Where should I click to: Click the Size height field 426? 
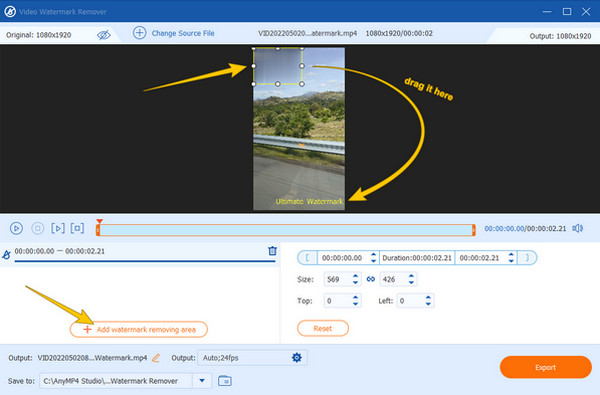pos(393,279)
